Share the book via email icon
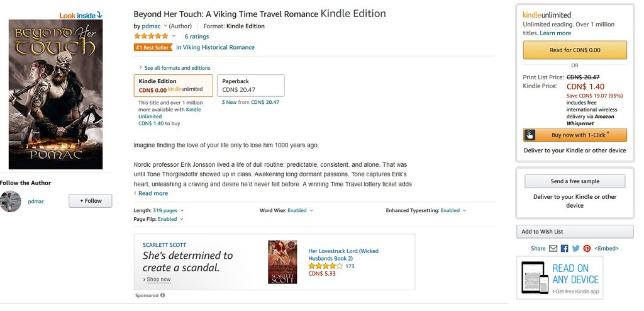644x311 pixels. point(553,249)
